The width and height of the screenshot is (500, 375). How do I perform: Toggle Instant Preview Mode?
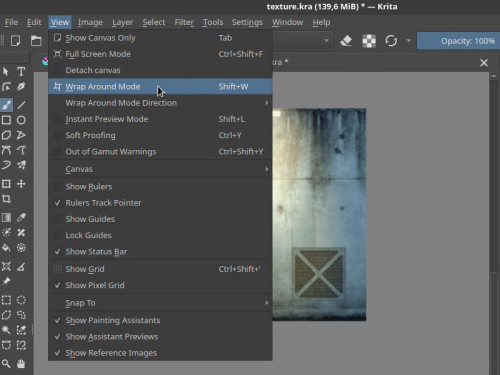pyautogui.click(x=160, y=119)
